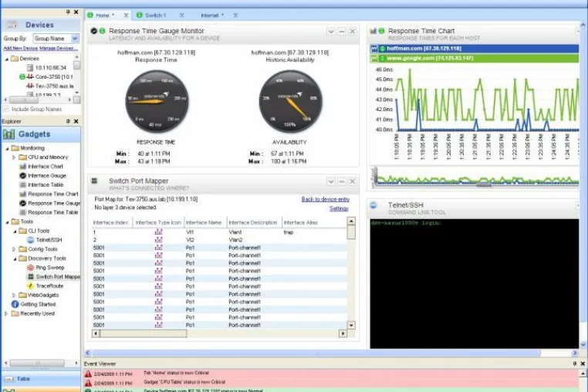This screenshot has width=588, height=392.
Task: Open the Interface Chart gadget
Action: [46, 166]
